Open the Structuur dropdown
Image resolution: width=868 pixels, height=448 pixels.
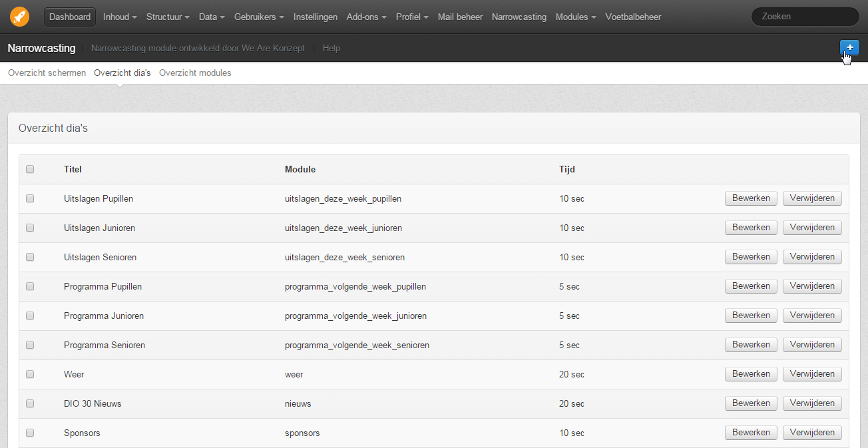168,17
